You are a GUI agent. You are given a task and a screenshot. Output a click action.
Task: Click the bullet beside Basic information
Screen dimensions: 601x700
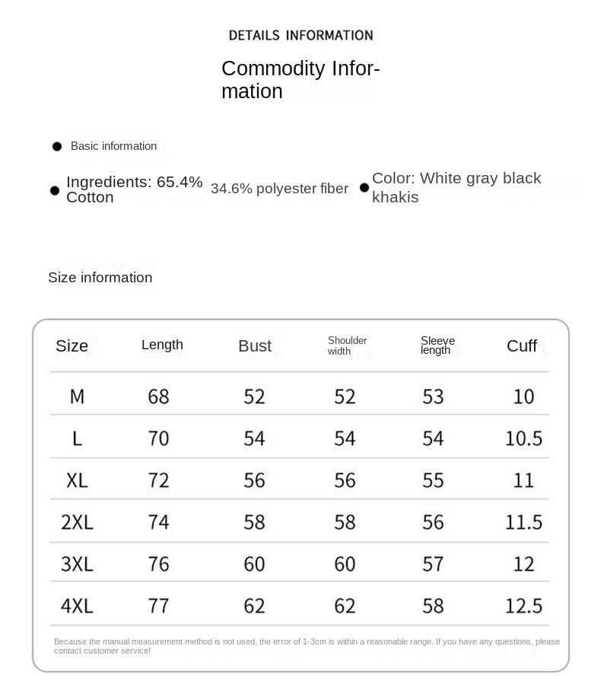click(x=57, y=146)
